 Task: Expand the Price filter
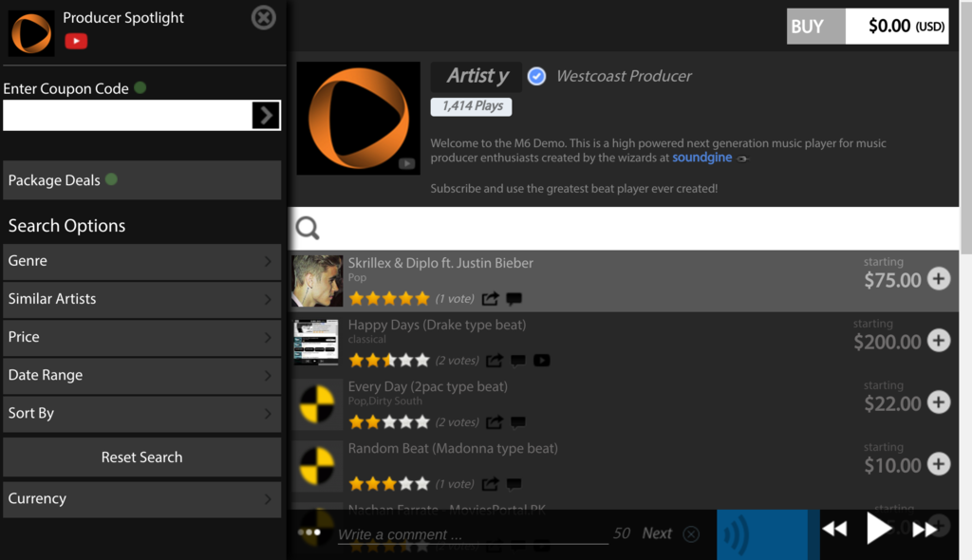coord(142,337)
